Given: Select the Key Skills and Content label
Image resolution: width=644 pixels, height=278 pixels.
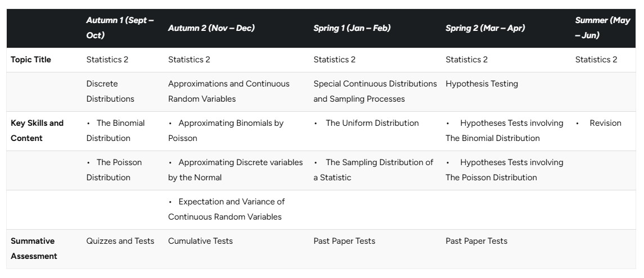Looking at the screenshot, I should tap(37, 131).
